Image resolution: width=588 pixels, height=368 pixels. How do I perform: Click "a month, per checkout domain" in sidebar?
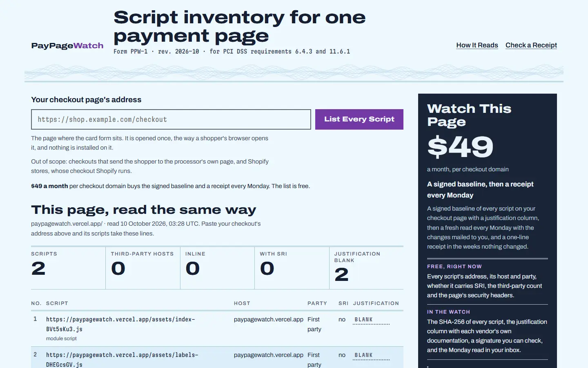pos(468,169)
